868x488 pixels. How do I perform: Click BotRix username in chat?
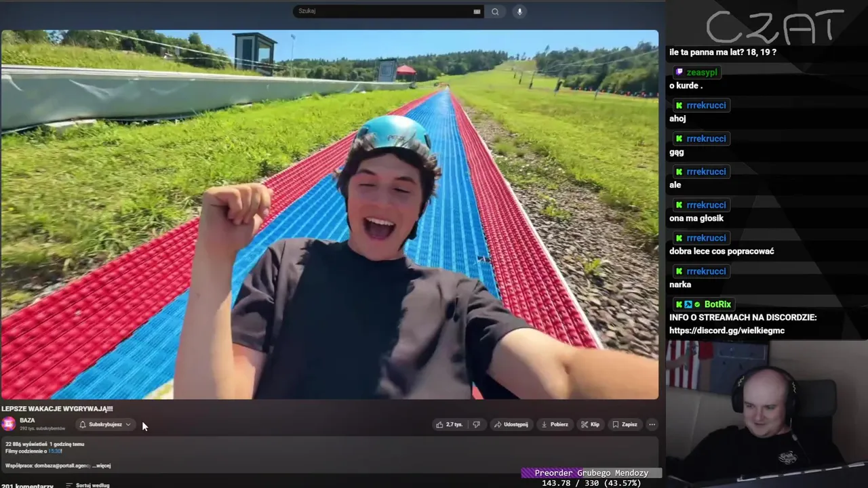(x=717, y=305)
